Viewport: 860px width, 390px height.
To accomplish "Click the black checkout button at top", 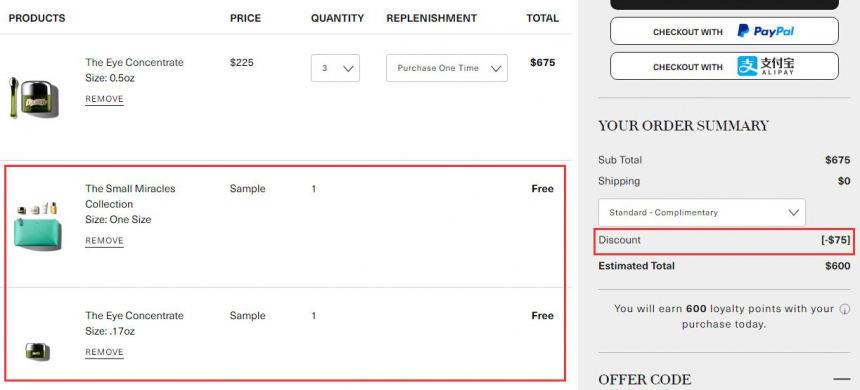I will pyautogui.click(x=724, y=4).
